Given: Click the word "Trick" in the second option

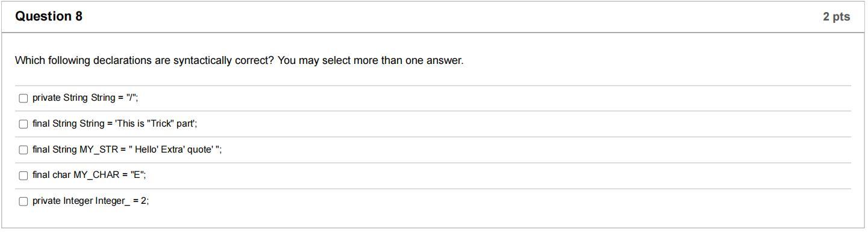Looking at the screenshot, I should [160, 124].
